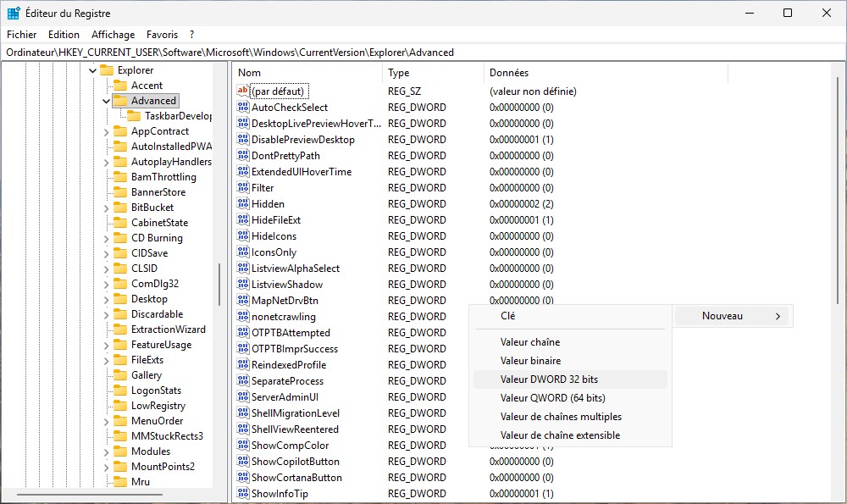Click the icon beside HideFileExt value

tap(242, 220)
